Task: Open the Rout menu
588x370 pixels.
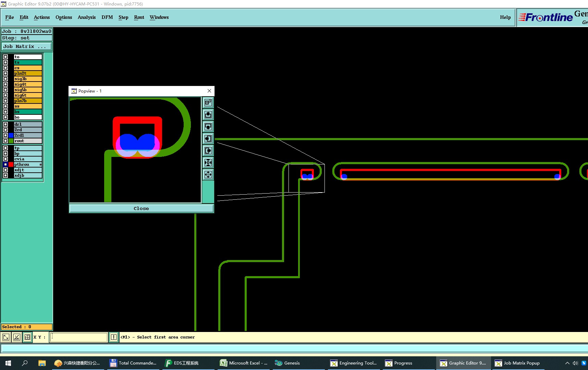Action: [139, 17]
